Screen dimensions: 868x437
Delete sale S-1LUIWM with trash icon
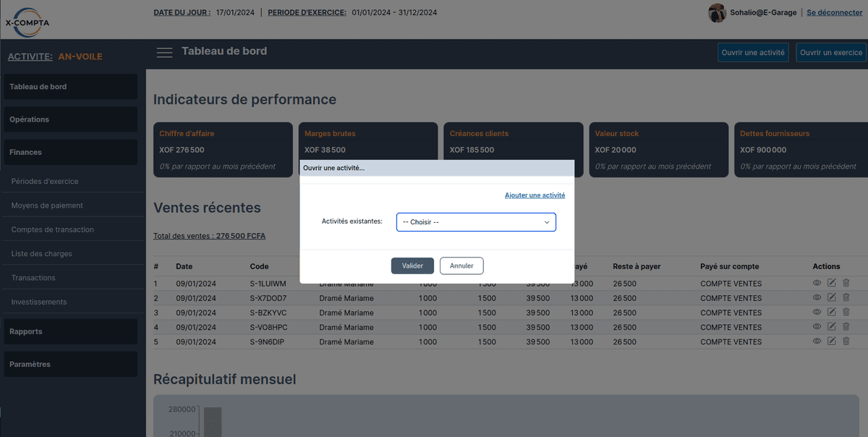(x=846, y=283)
